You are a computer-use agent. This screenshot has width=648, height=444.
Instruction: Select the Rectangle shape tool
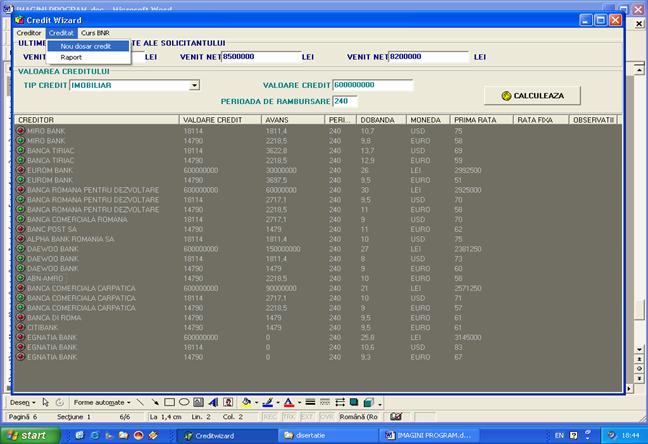[169, 402]
